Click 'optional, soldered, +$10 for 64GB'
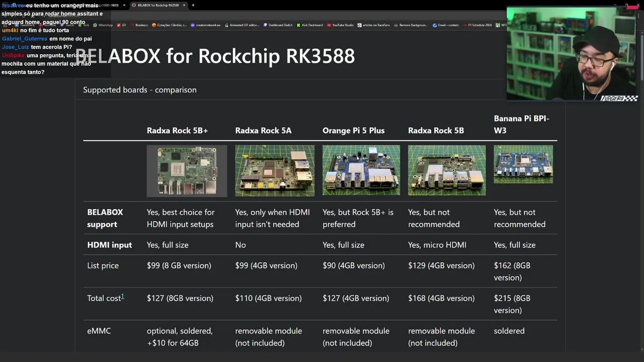 pos(180,337)
